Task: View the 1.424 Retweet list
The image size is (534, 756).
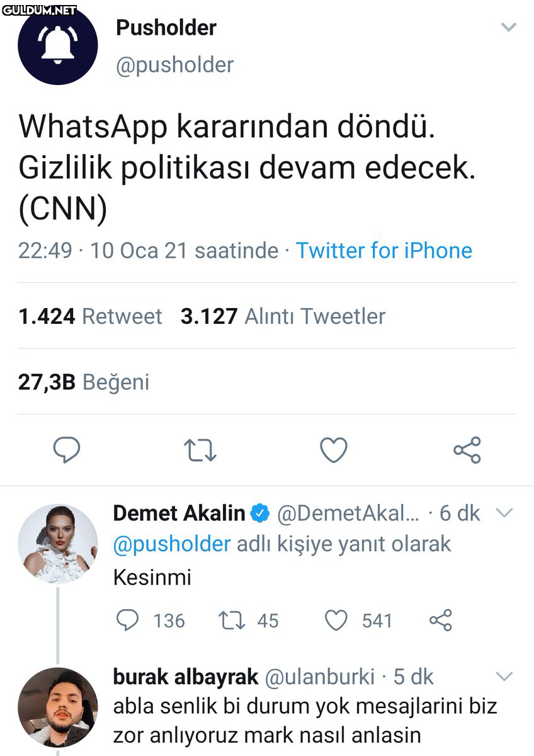Action: (90, 316)
